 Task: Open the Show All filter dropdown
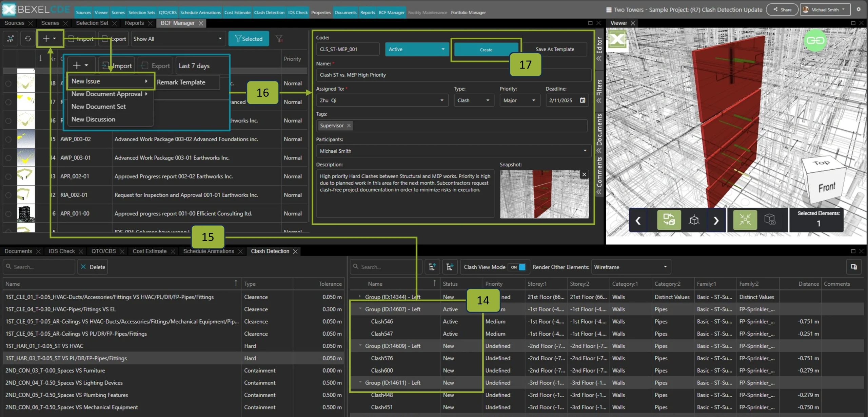click(x=178, y=39)
